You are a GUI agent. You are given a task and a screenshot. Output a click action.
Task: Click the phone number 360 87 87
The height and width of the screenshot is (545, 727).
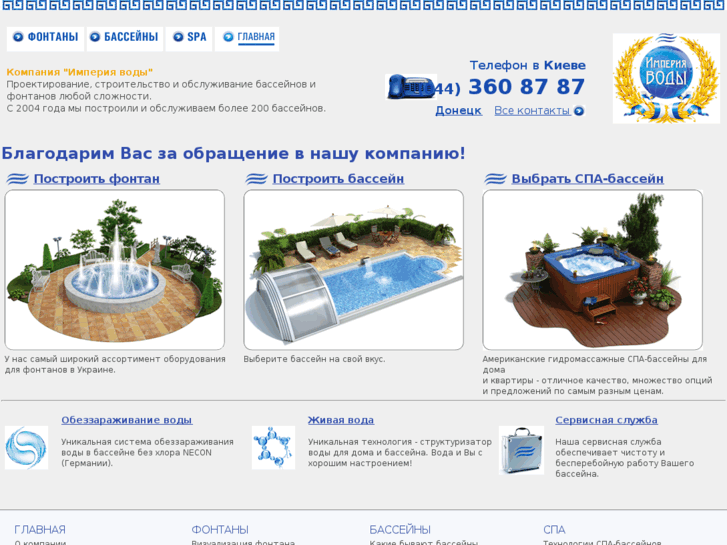pyautogui.click(x=526, y=87)
